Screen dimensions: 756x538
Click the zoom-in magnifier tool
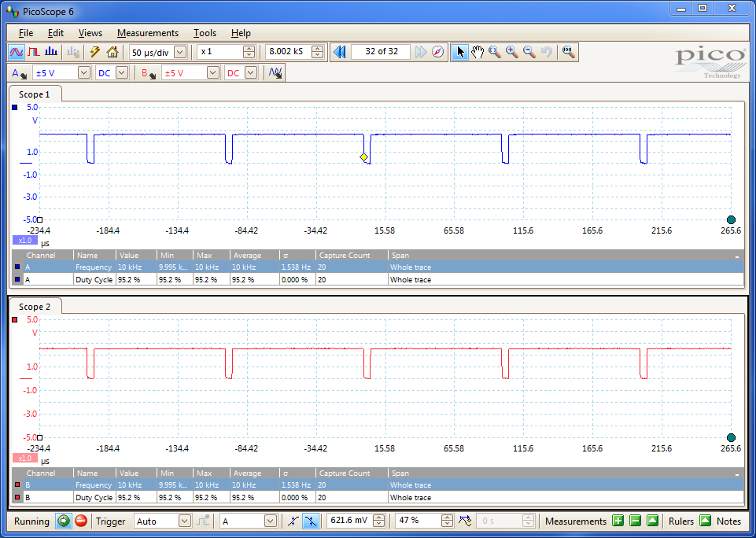click(512, 52)
